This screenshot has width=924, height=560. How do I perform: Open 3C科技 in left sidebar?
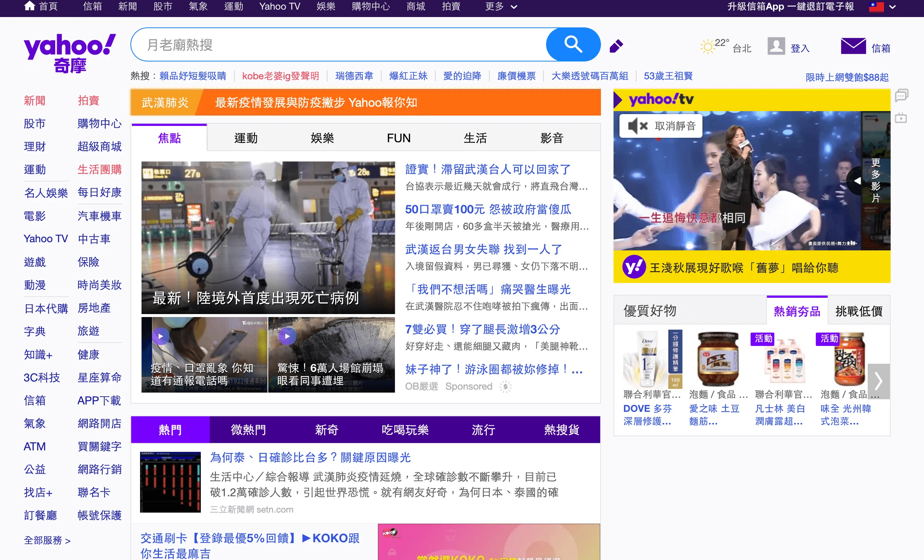[x=41, y=377]
